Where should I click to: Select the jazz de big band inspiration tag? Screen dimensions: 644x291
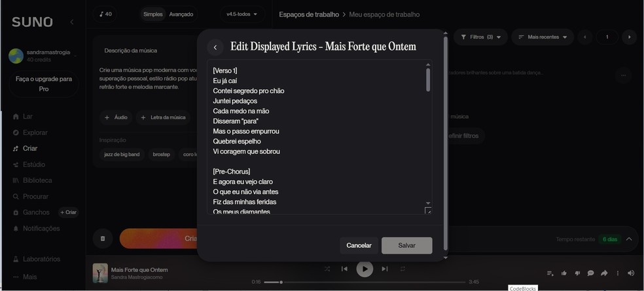click(122, 155)
